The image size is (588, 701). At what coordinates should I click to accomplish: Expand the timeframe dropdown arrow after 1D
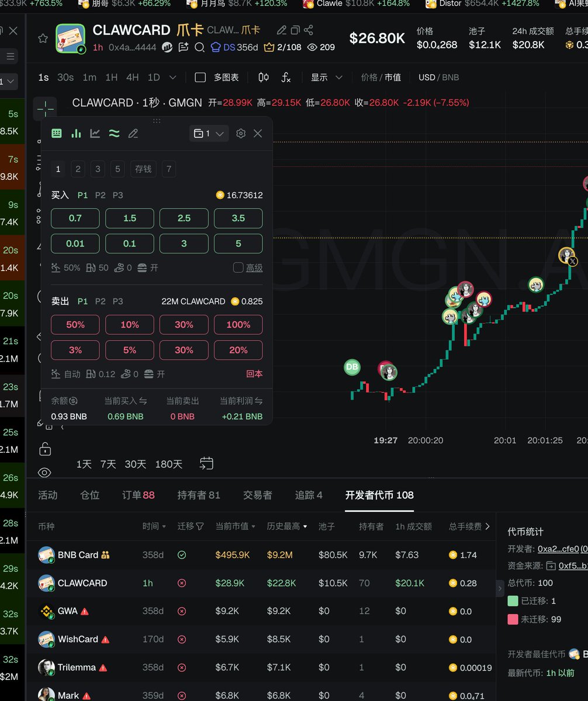tap(172, 77)
